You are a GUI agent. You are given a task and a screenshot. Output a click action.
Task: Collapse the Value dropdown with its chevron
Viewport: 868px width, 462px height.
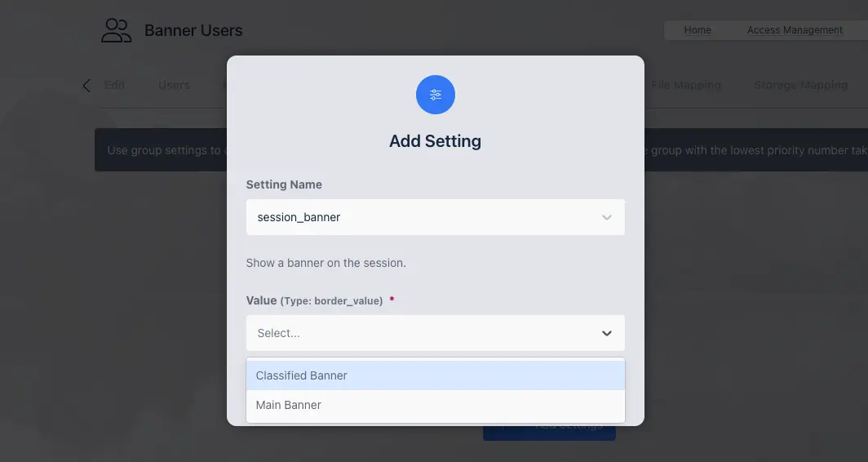click(x=606, y=333)
